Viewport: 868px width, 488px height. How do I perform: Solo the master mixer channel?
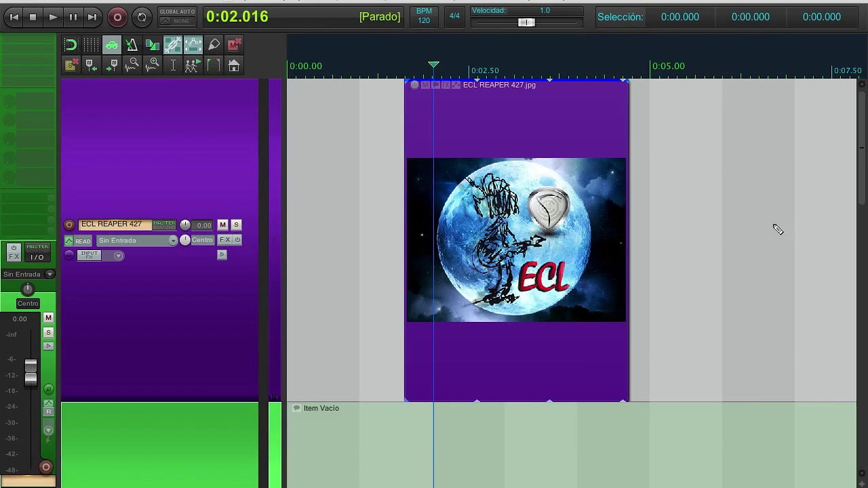[x=48, y=333]
